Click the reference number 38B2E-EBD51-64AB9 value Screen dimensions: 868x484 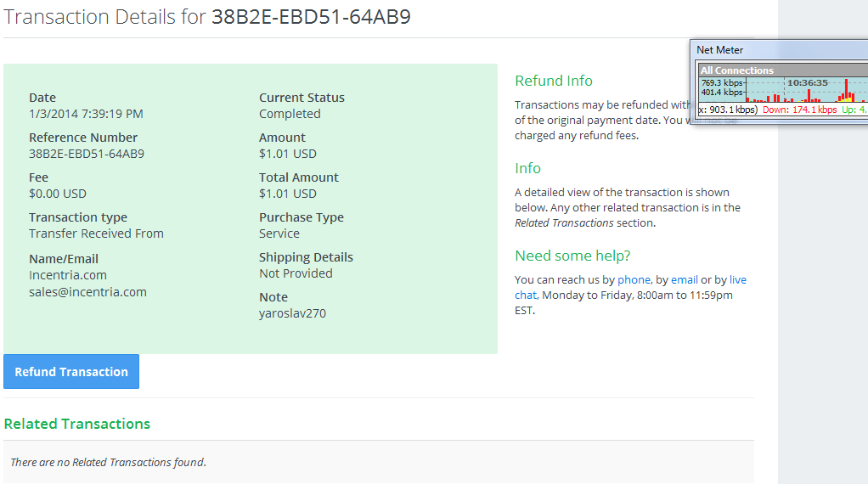pos(87,154)
